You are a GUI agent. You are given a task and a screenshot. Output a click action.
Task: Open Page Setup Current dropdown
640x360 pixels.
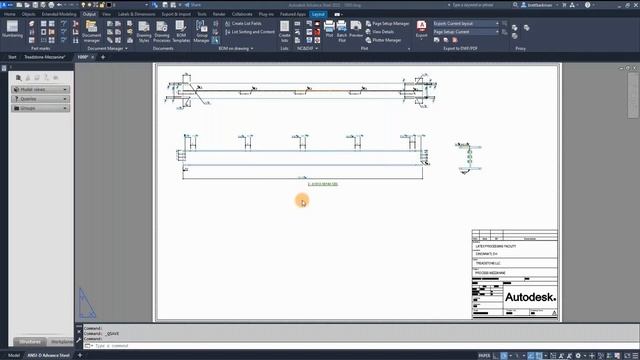[x=466, y=32]
